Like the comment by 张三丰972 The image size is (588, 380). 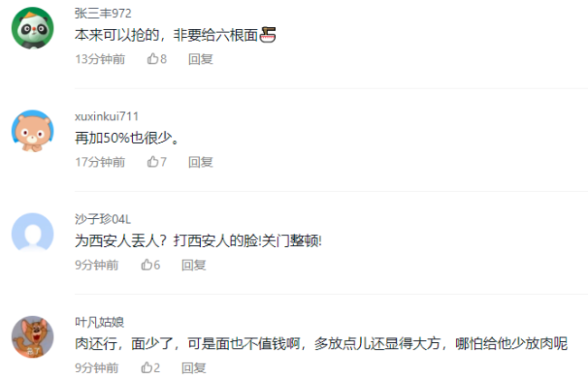[x=156, y=59]
